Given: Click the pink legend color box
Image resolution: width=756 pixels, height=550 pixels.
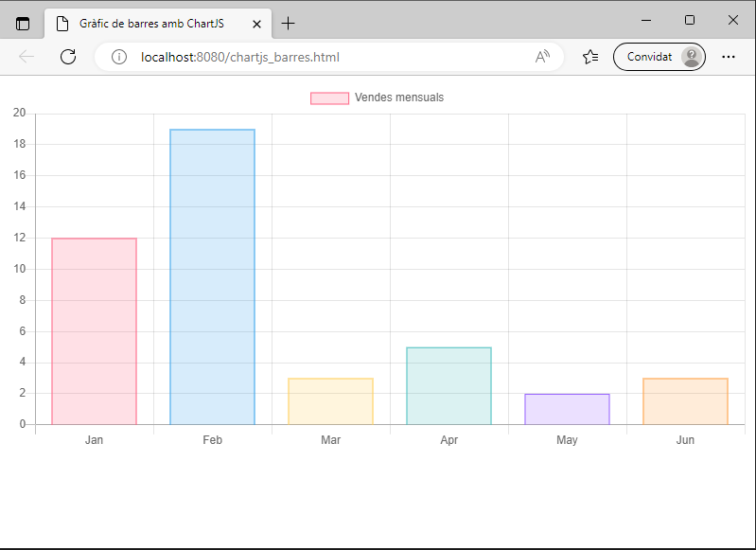Looking at the screenshot, I should (x=329, y=98).
